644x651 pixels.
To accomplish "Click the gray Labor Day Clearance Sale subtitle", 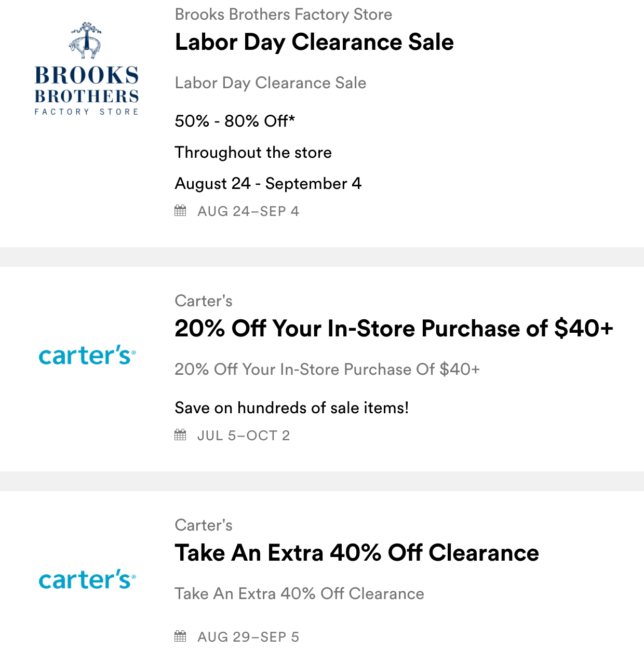I will click(270, 83).
